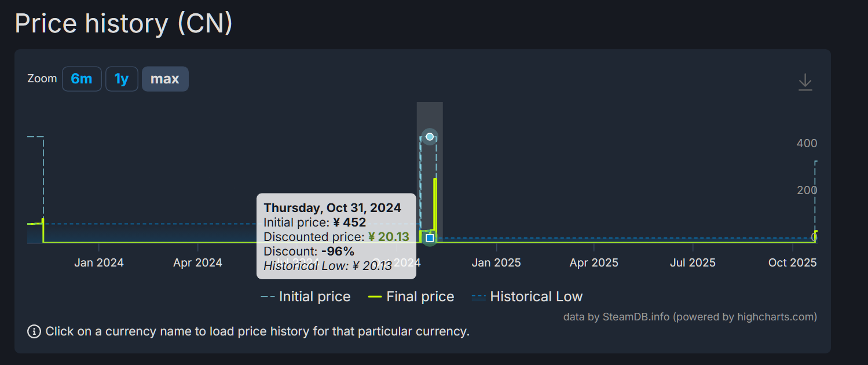Click the Price history (CN) heading
Screen dimensions: 868x365
click(x=123, y=24)
